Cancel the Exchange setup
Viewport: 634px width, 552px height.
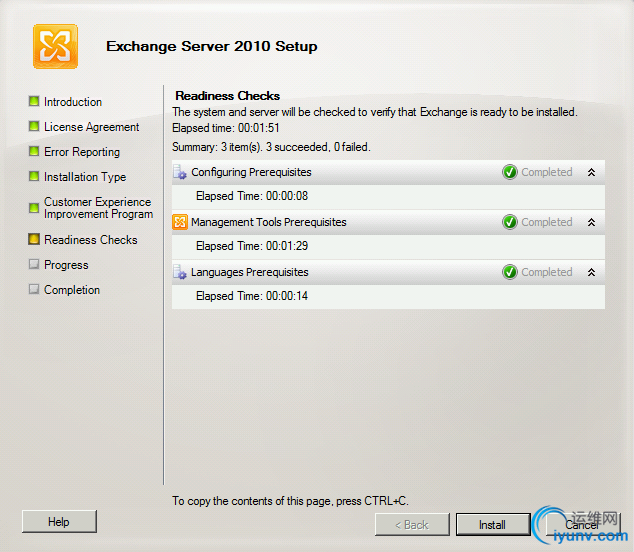coord(583,525)
